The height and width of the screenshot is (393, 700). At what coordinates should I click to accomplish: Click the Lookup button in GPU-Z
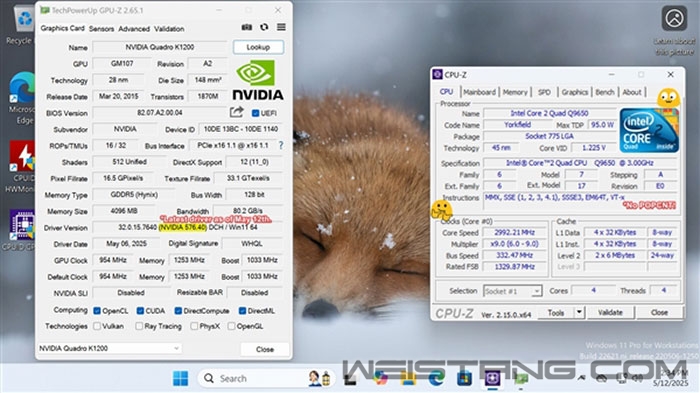point(258,47)
